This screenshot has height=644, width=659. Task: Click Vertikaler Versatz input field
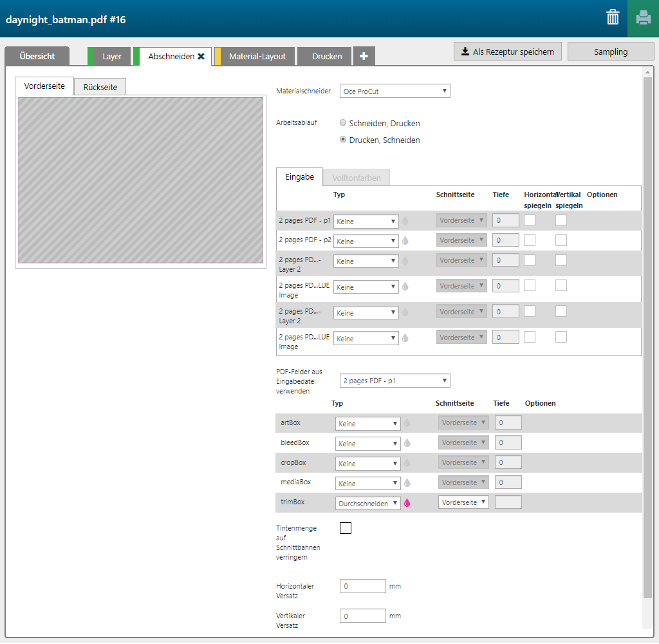tap(363, 617)
